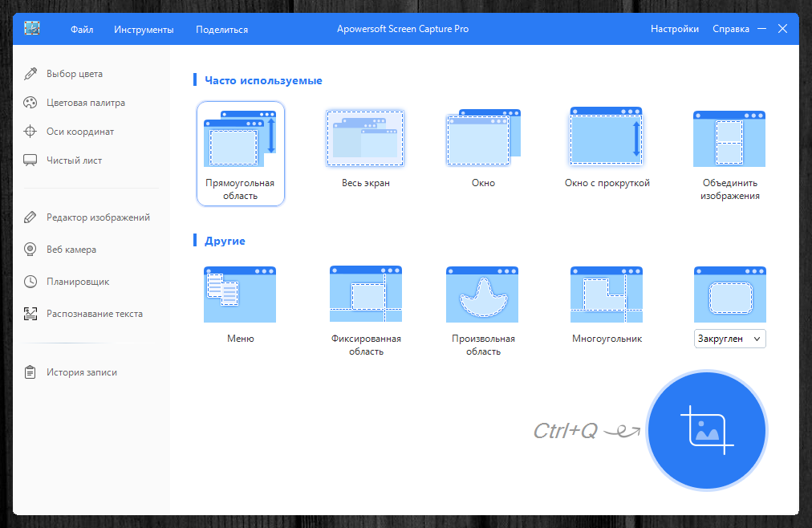812x528 pixels.
Task: Click the Распознавание текста label
Action: click(95, 314)
